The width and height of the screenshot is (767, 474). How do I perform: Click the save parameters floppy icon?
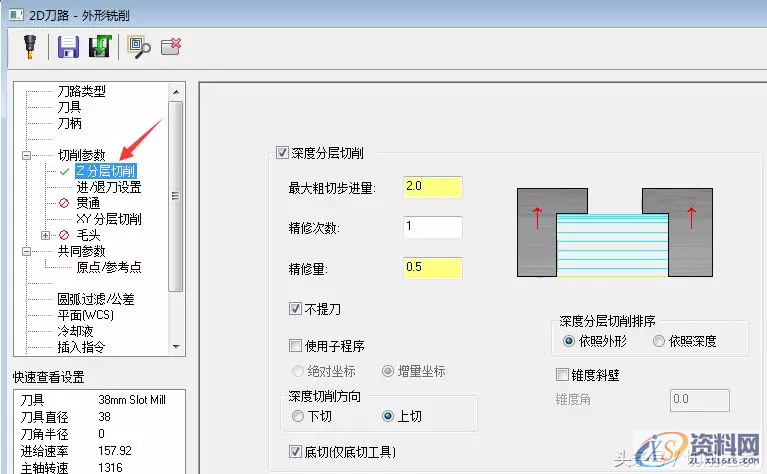click(x=68, y=47)
